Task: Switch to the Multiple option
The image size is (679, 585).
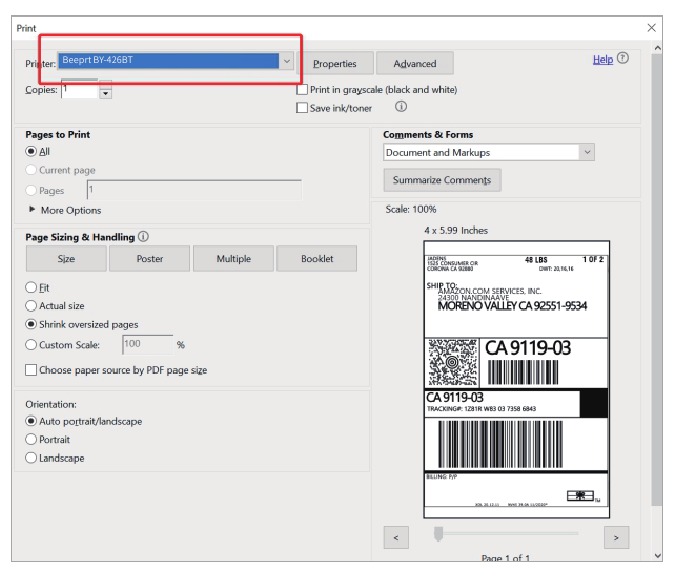Action: coord(234,259)
